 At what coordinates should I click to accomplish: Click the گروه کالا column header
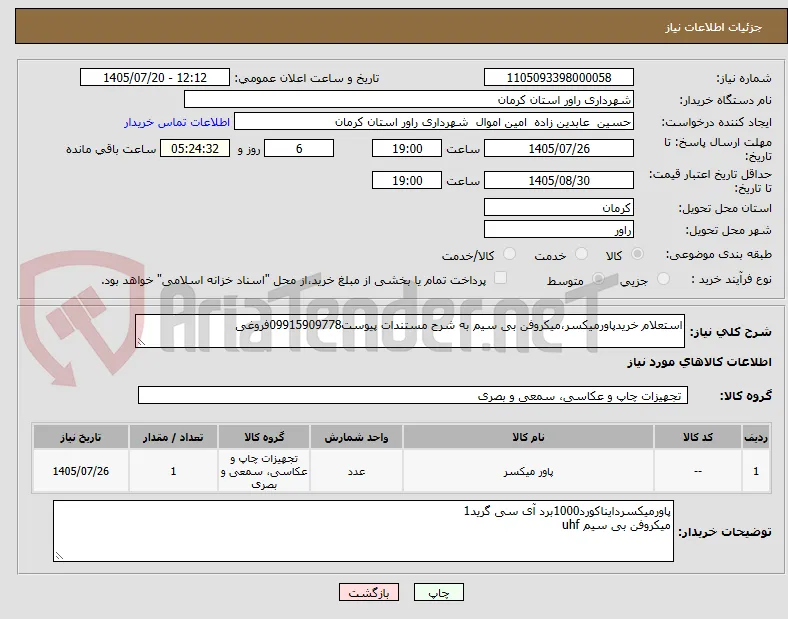264,437
